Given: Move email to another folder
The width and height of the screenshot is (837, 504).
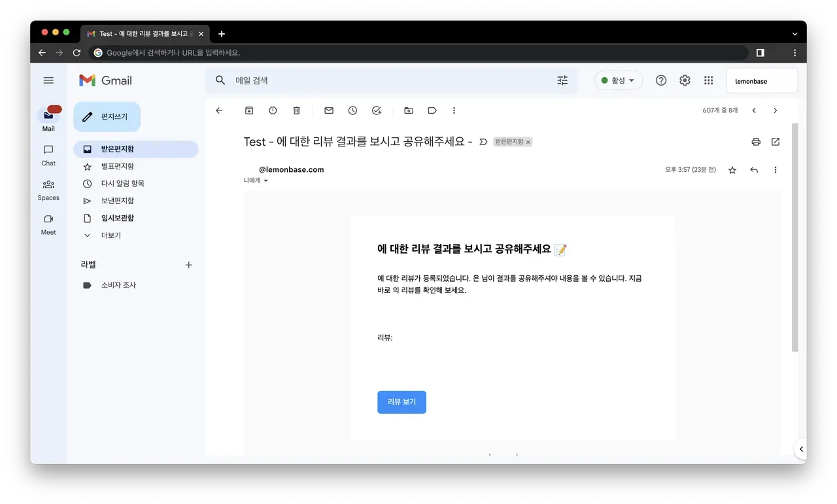Looking at the screenshot, I should coord(409,110).
